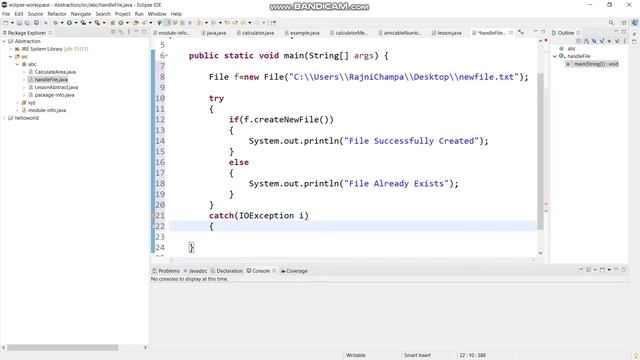Click inside the code on line 23

(x=353, y=237)
